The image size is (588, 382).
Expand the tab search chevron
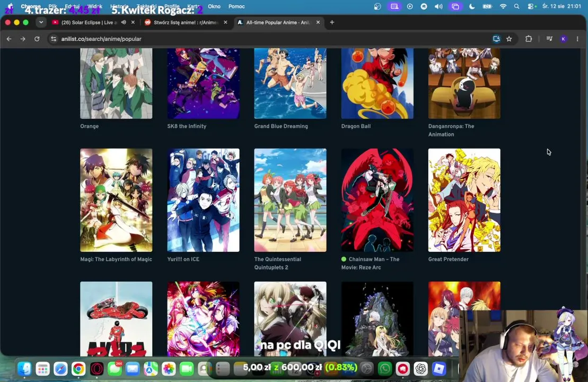tap(41, 22)
